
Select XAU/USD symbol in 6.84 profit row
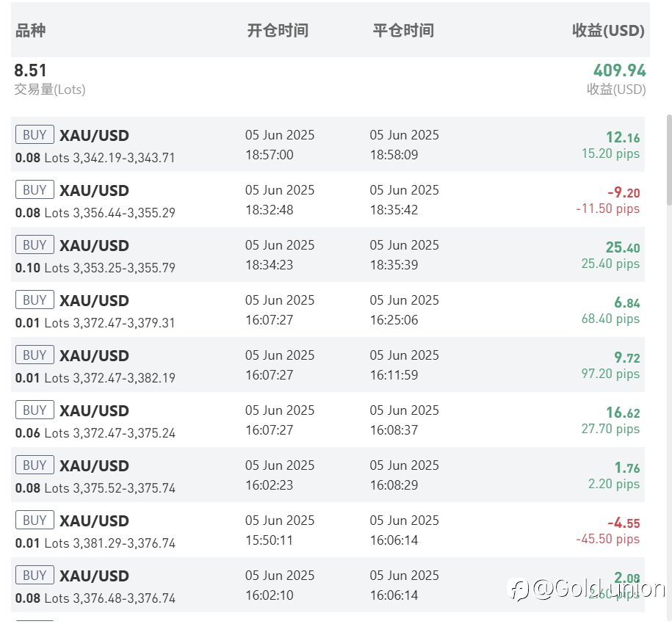click(x=94, y=301)
